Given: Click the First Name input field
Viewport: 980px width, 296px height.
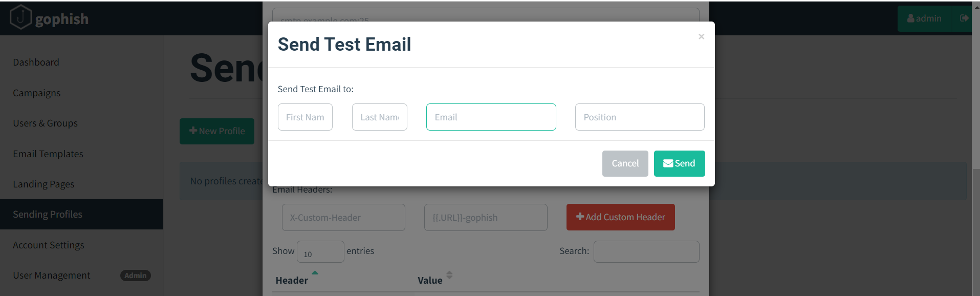Looking at the screenshot, I should tap(305, 117).
